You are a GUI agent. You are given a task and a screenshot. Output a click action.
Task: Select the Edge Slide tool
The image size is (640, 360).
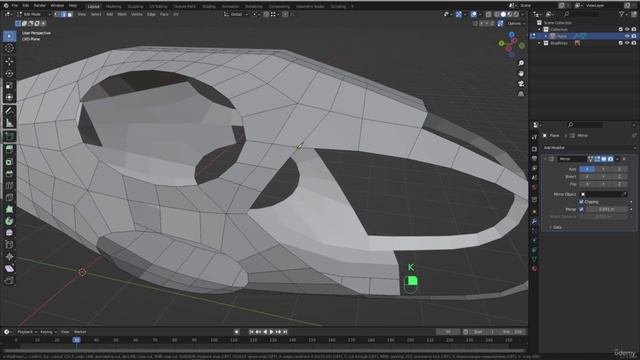pyautogui.click(x=9, y=245)
